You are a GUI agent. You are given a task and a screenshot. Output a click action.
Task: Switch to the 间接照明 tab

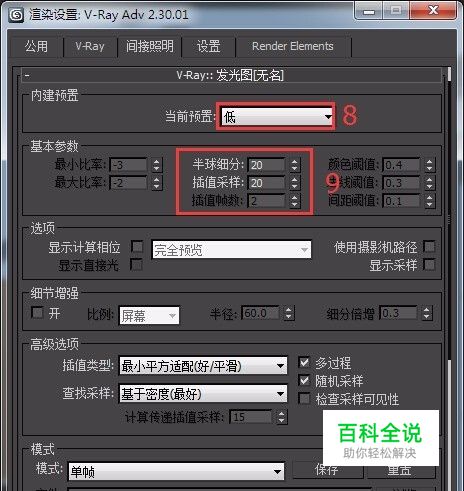(x=150, y=46)
